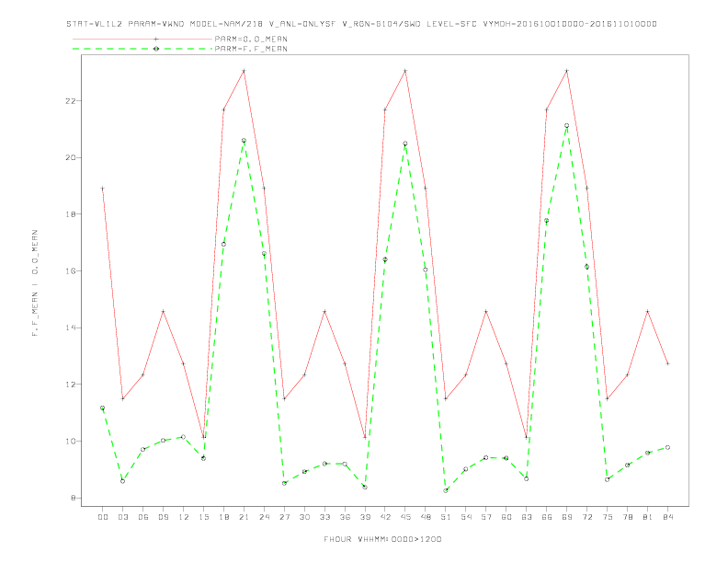This screenshot has width=728, height=563.
Task: Click x-axis tick label 63
Action: [x=527, y=517]
